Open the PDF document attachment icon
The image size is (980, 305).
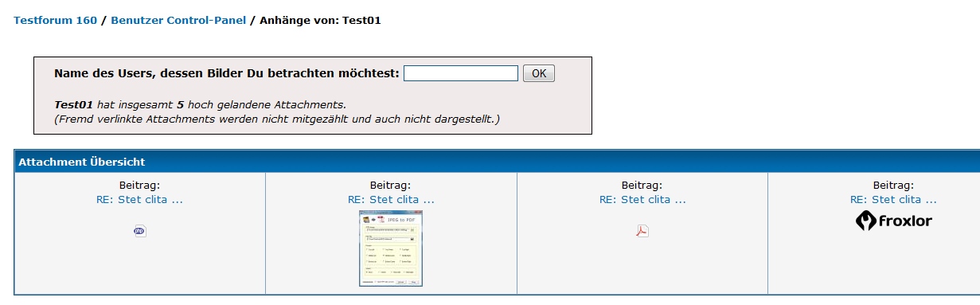pos(642,231)
